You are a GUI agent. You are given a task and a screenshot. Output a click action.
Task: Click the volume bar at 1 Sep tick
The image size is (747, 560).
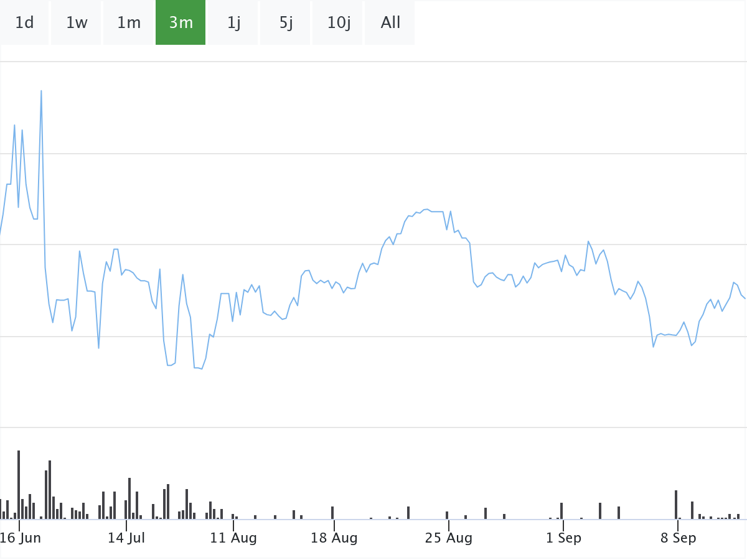561,511
